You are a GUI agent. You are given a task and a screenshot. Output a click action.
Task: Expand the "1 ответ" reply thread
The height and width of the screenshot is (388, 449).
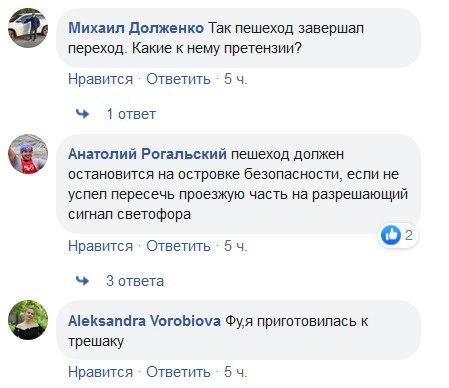click(x=131, y=114)
